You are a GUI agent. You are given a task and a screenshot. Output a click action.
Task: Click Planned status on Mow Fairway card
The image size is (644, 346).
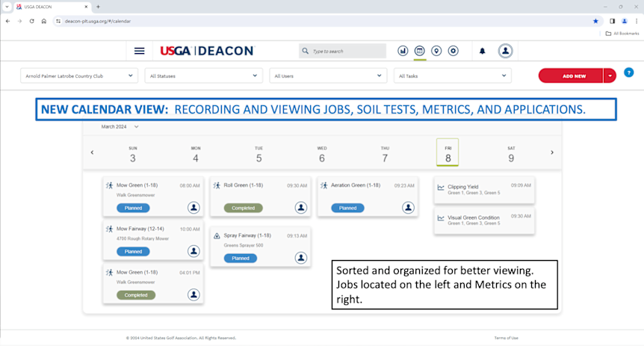(x=133, y=252)
